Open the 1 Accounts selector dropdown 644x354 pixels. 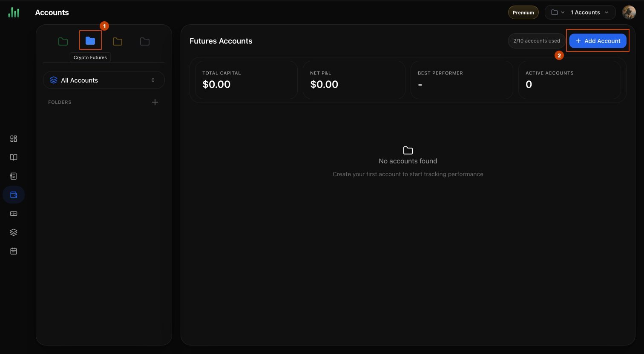point(580,12)
